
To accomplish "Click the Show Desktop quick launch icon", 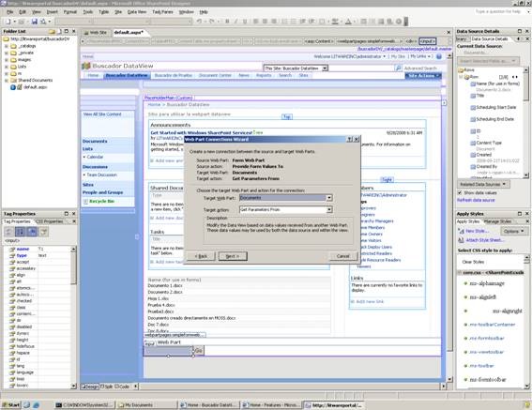I will [26, 405].
